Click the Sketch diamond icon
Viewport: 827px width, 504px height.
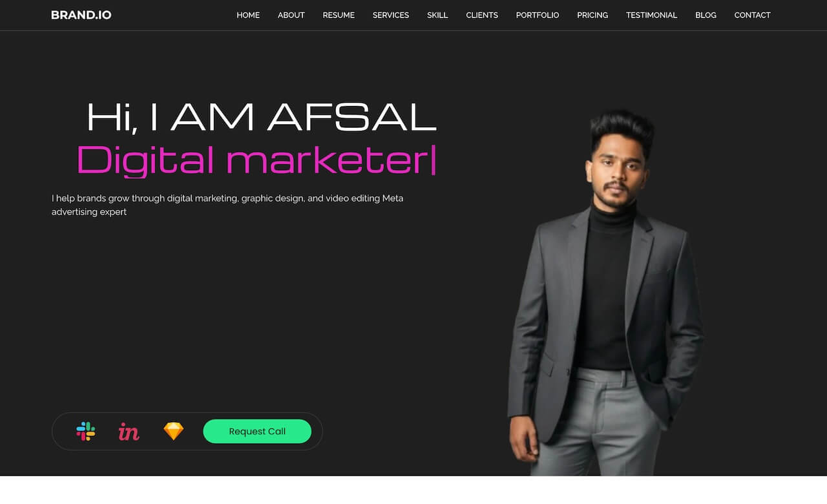coord(173,431)
